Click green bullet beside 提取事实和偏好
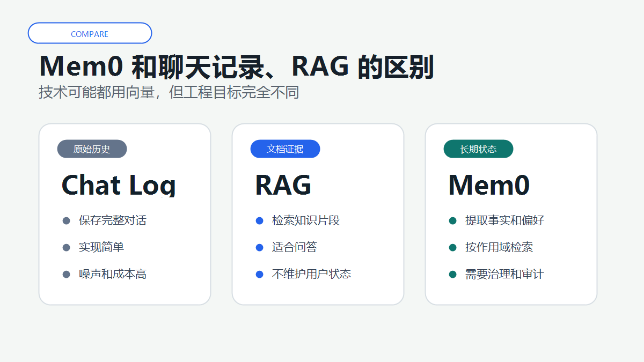This screenshot has height=362, width=644. (x=453, y=220)
